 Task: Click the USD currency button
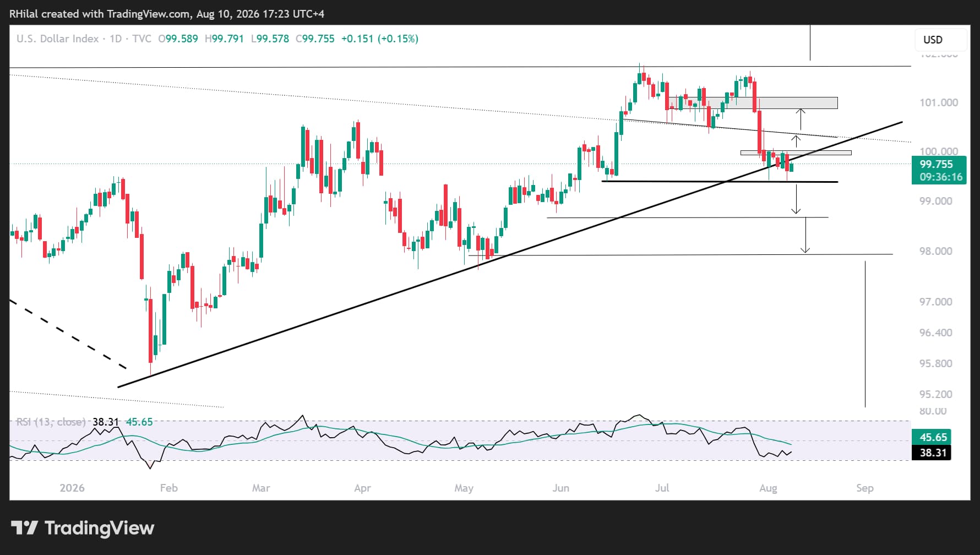tap(941, 40)
